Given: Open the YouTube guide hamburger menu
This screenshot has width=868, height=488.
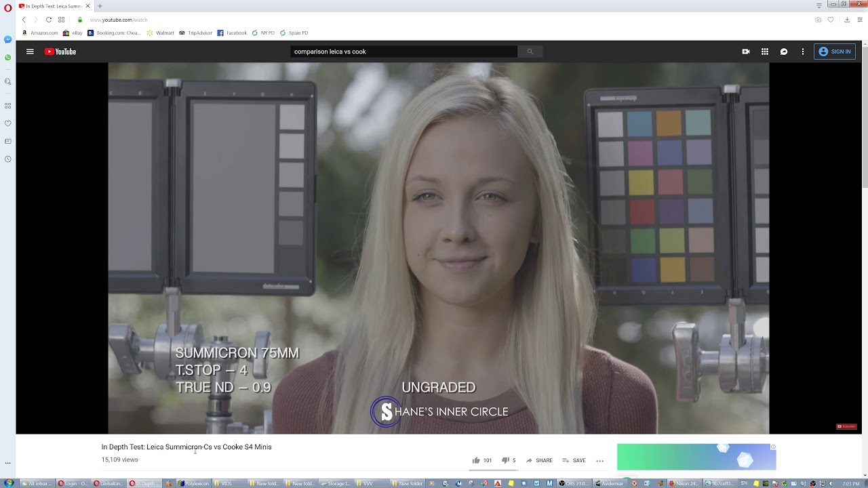Looking at the screenshot, I should [30, 52].
